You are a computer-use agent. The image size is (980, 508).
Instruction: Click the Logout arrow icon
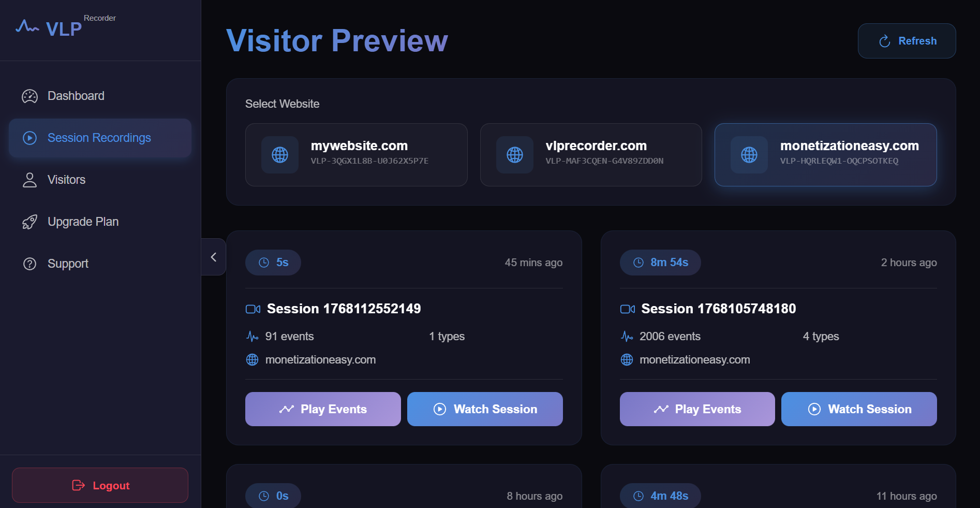[x=78, y=485]
